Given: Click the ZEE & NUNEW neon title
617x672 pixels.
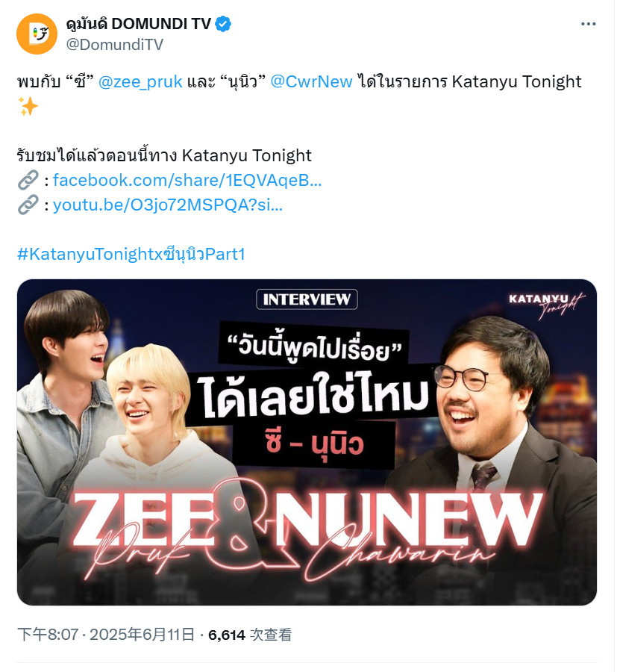Looking at the screenshot, I should (x=307, y=526).
